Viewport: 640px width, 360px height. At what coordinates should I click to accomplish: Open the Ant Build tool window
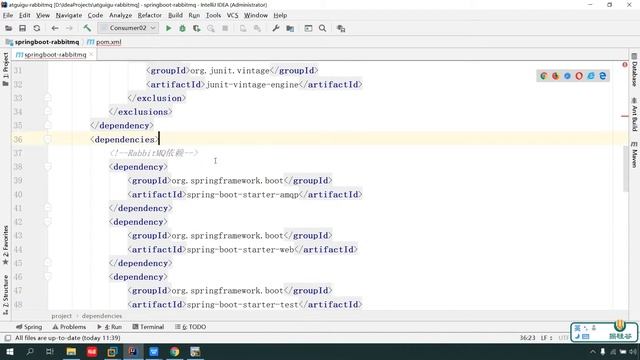[634, 115]
